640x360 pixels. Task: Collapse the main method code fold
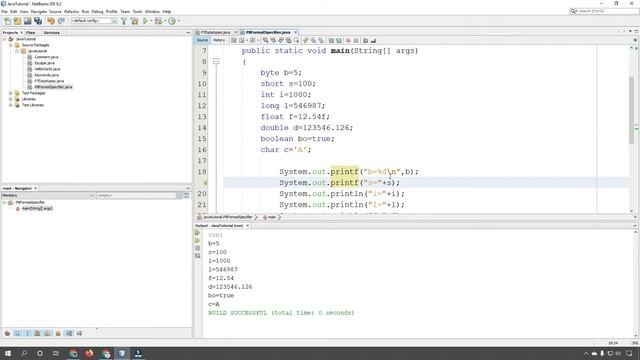pos(216,62)
